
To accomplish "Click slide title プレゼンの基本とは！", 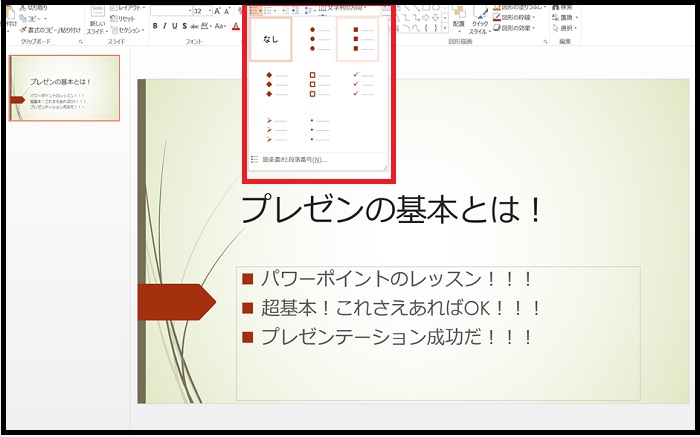I will pyautogui.click(x=391, y=210).
